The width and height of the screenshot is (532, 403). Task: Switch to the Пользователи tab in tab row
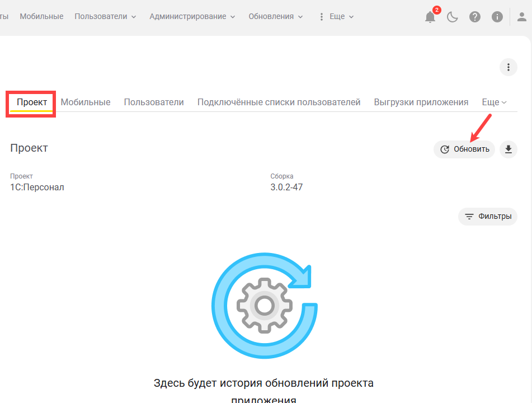(x=154, y=102)
